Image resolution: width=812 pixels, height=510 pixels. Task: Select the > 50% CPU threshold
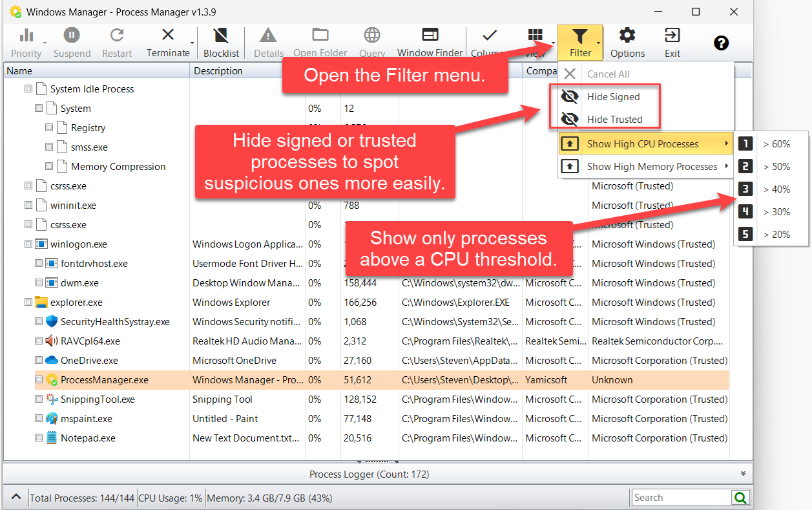[x=771, y=167]
